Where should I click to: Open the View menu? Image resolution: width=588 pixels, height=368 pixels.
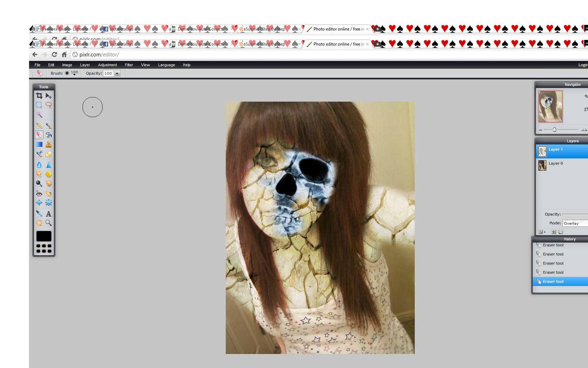pyautogui.click(x=146, y=65)
